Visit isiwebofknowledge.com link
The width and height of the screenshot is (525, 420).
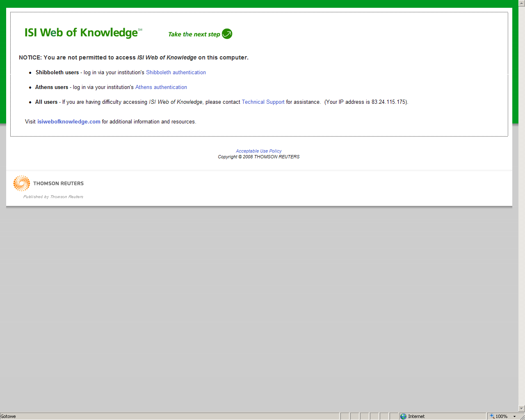point(69,122)
